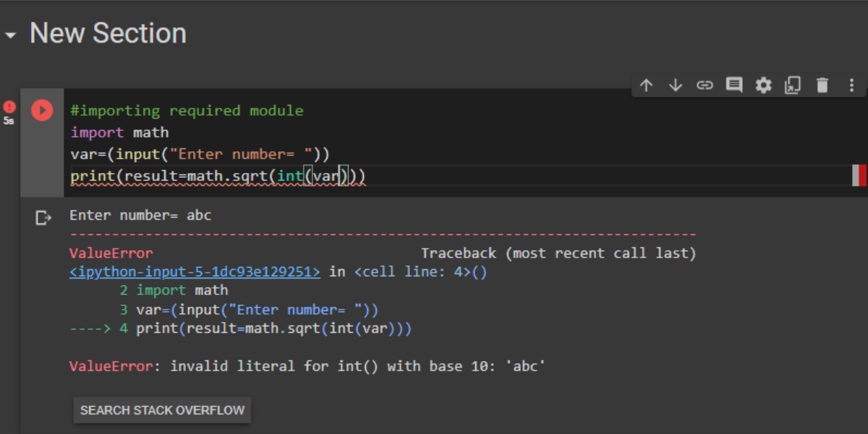Click the execution error badge on the left
Viewport: 868px width, 434px height.
coord(9,106)
